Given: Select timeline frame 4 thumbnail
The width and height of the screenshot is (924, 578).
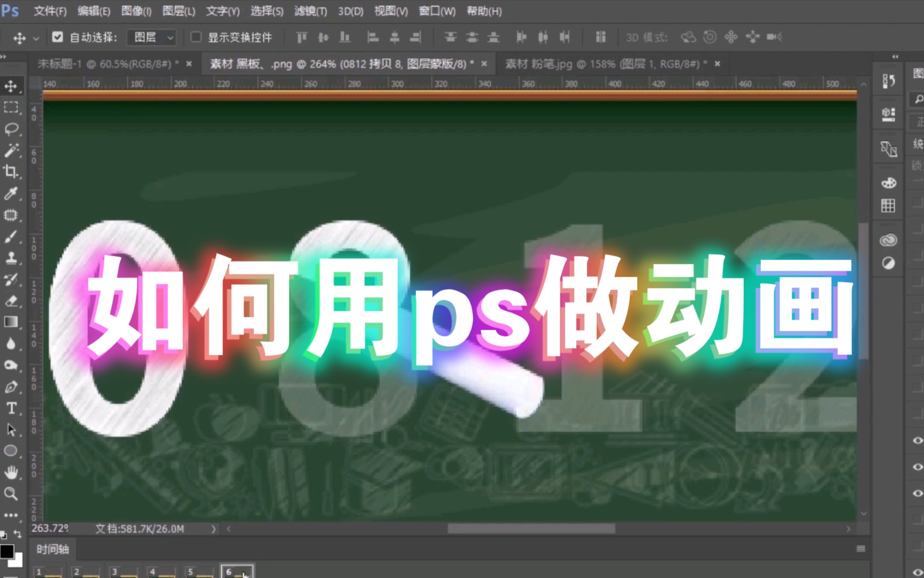Looking at the screenshot, I should [x=162, y=571].
